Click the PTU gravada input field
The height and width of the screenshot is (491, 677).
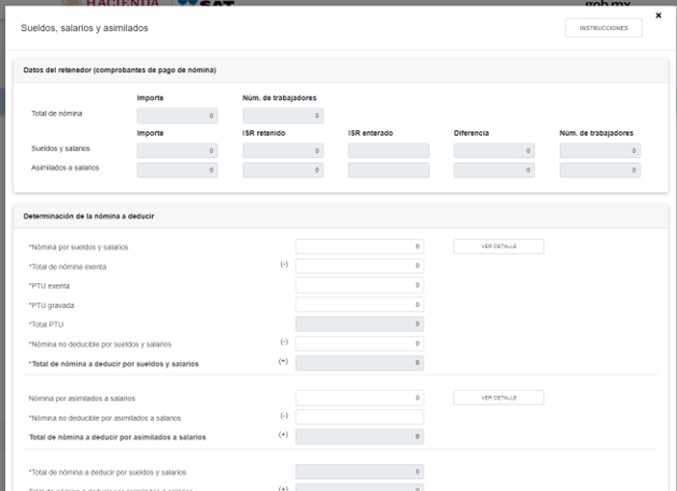[359, 304]
